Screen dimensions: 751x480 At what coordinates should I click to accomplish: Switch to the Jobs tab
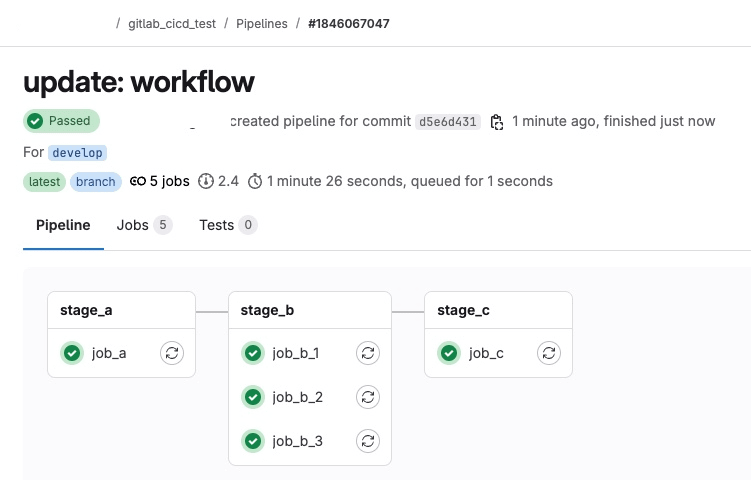pos(144,225)
